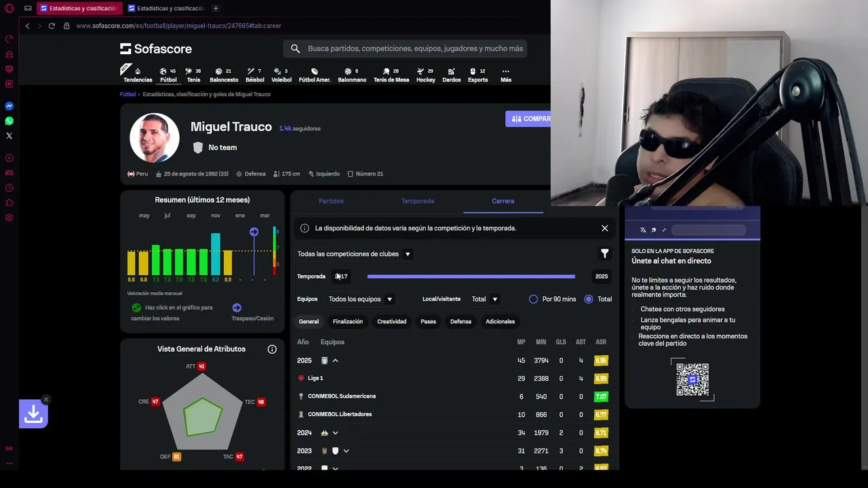
Task: Click Fútbol breadcrumb link
Action: coord(128,94)
